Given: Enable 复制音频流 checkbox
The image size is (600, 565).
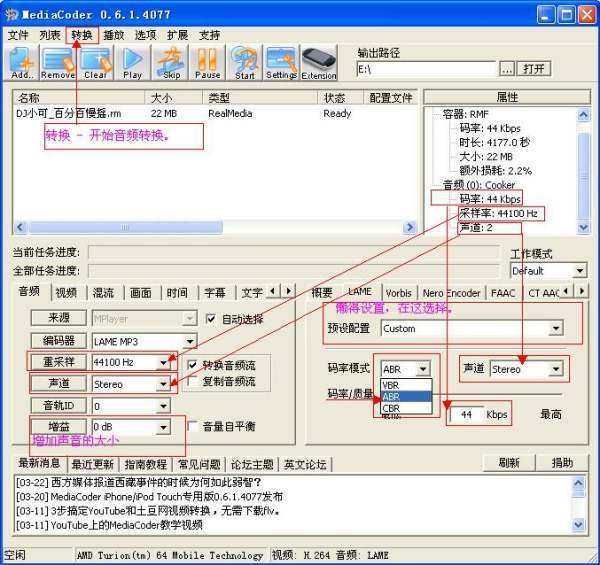Looking at the screenshot, I should click(192, 381).
